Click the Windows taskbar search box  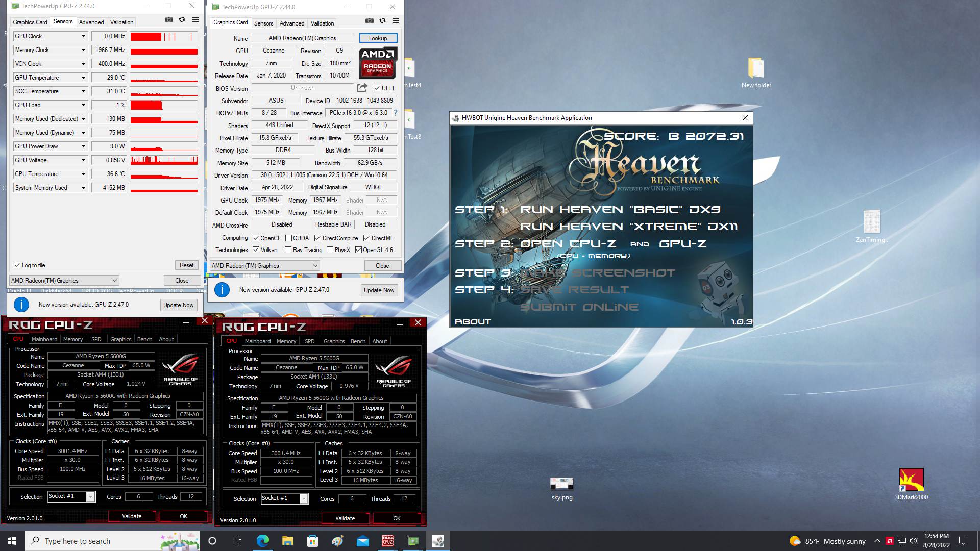pos(112,541)
